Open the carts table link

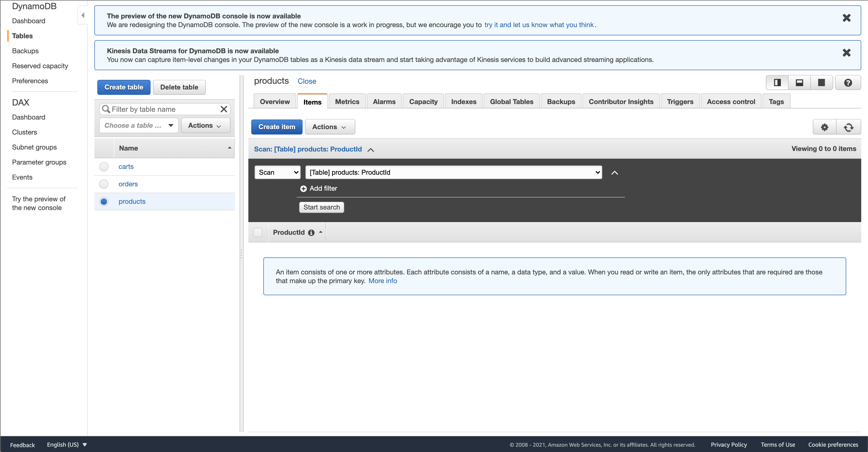pos(126,167)
